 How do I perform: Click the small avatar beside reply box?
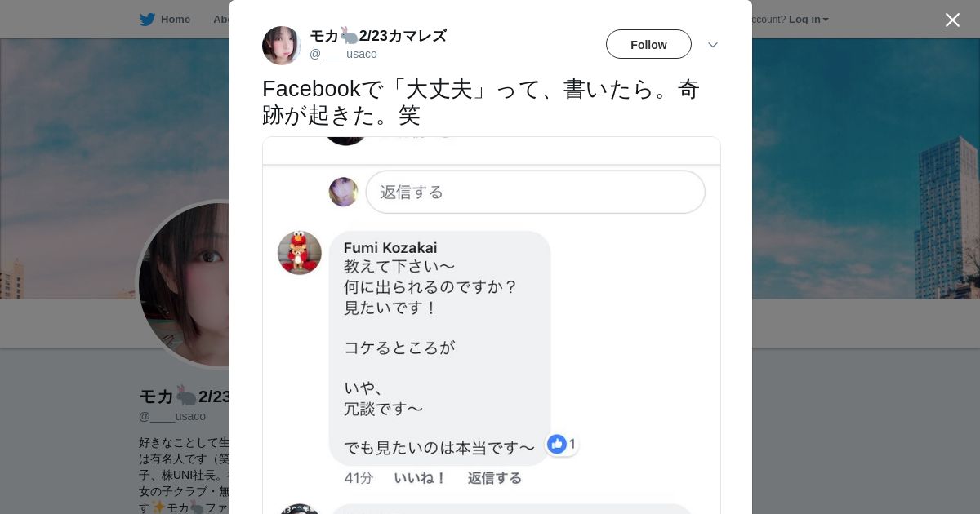pyautogui.click(x=343, y=193)
